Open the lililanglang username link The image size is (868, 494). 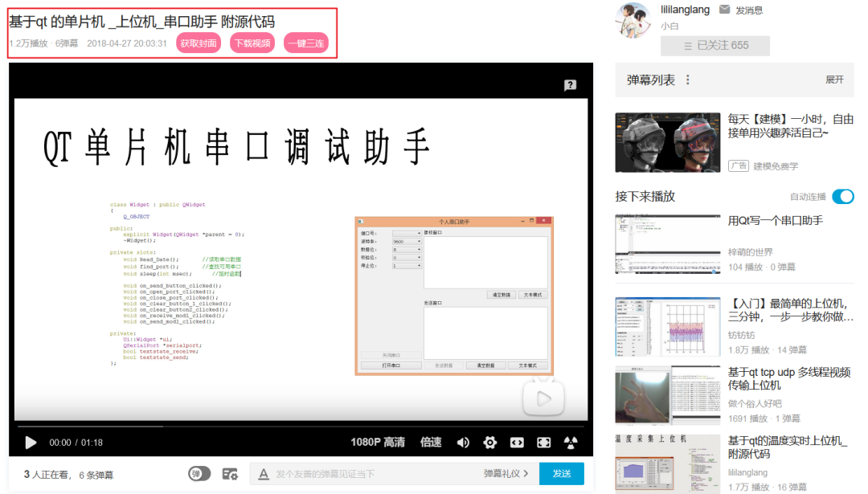pos(685,10)
